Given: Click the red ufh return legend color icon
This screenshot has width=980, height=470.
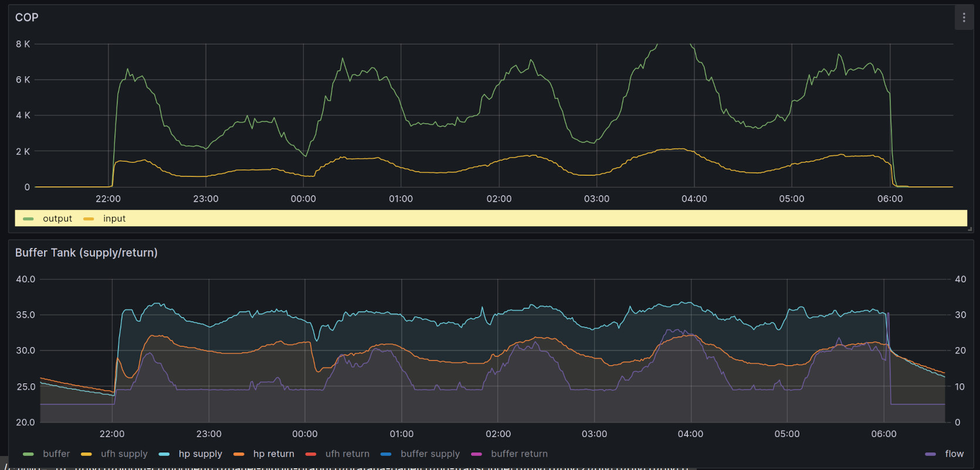Looking at the screenshot, I should [x=311, y=454].
